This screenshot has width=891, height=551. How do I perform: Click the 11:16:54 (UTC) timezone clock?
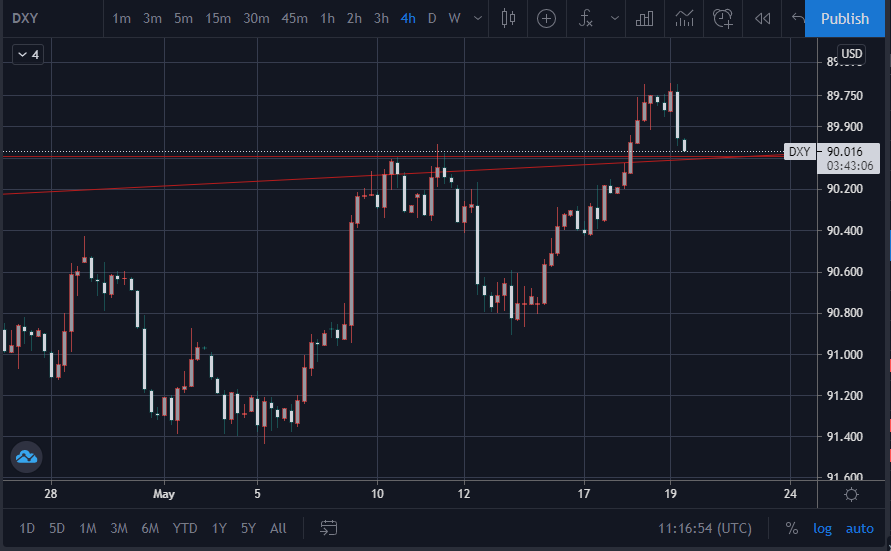click(x=705, y=528)
